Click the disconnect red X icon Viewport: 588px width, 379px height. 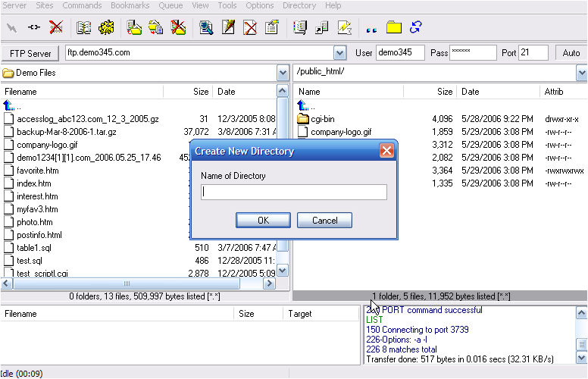click(x=56, y=27)
